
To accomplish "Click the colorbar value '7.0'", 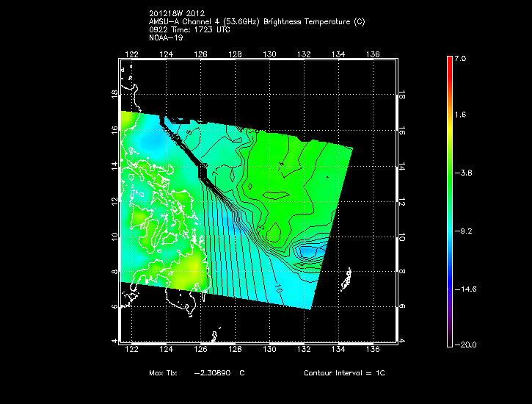I will click(x=460, y=58).
